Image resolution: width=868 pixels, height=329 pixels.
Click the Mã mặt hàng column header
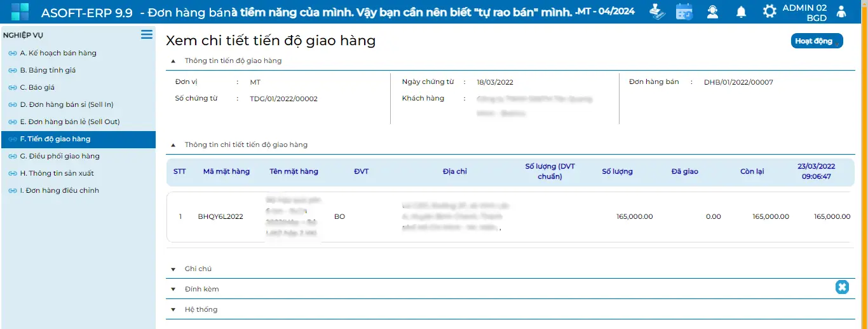226,172
